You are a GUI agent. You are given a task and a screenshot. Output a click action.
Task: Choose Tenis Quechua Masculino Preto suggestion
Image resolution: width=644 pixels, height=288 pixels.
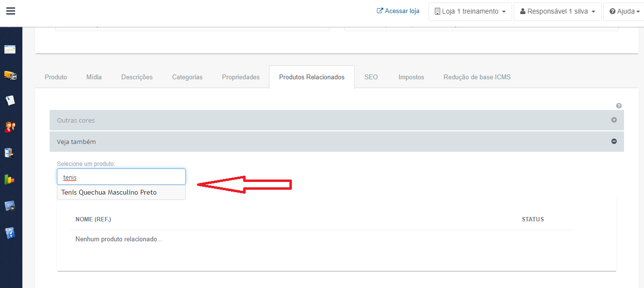[121, 193]
